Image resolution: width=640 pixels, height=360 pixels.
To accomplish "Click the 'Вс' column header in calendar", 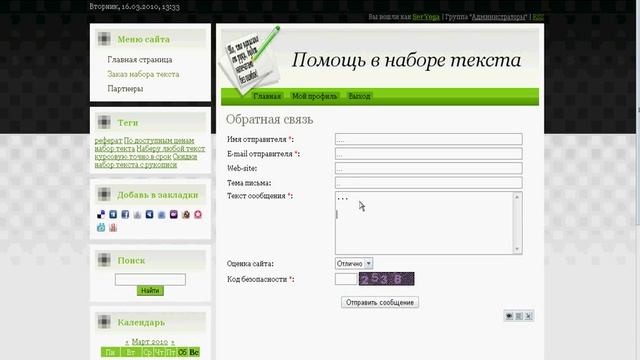I will [194, 352].
